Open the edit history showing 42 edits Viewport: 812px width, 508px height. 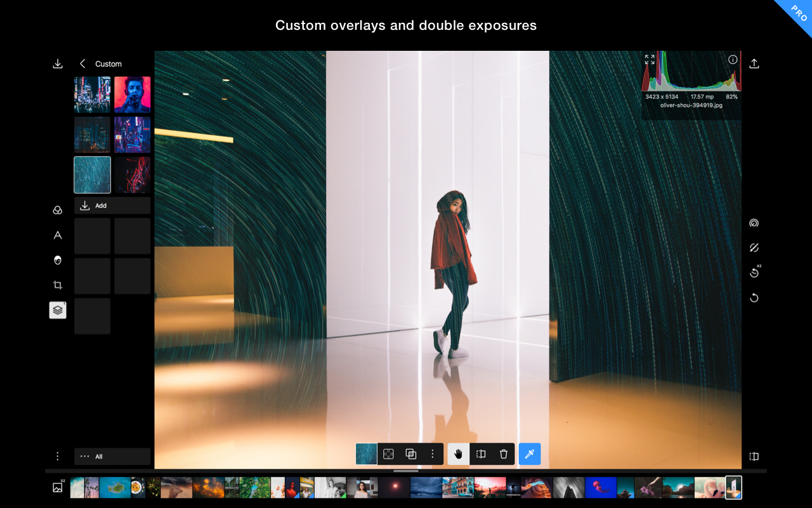click(754, 272)
